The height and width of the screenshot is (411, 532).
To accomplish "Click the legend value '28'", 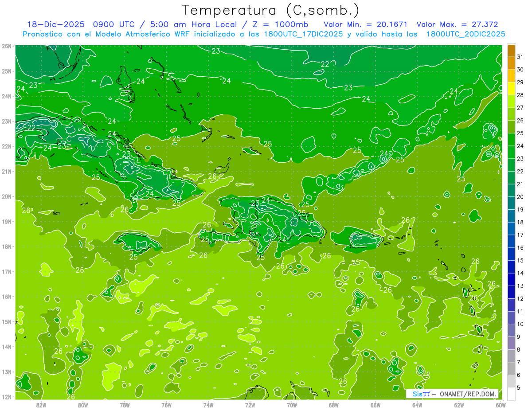I will [520, 95].
